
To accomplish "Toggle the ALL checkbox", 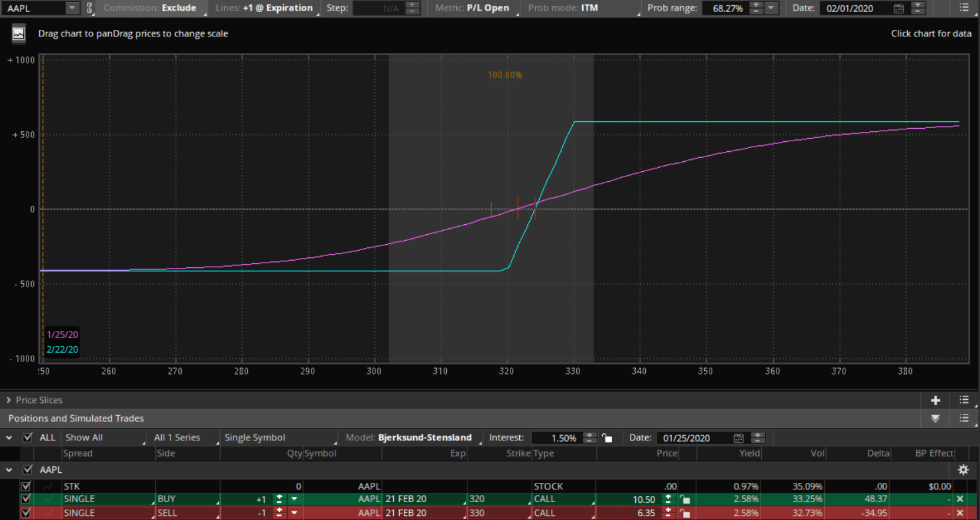I will 27,438.
